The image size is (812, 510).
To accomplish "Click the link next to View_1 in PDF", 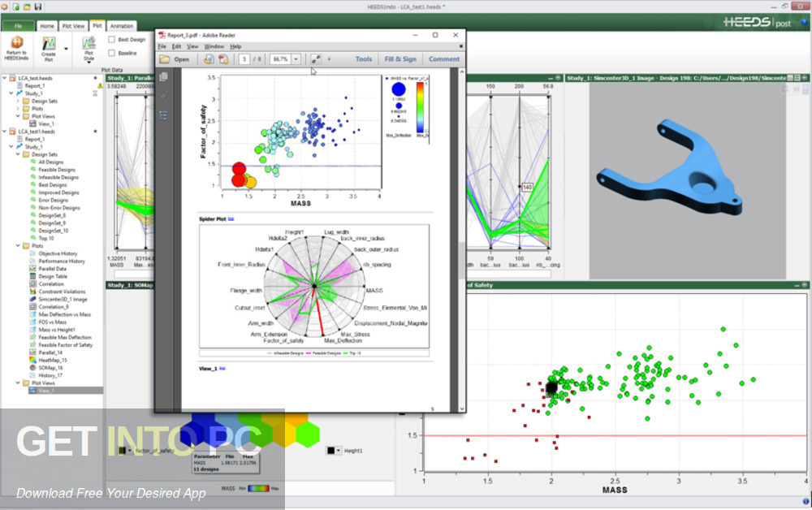I will click(x=222, y=369).
